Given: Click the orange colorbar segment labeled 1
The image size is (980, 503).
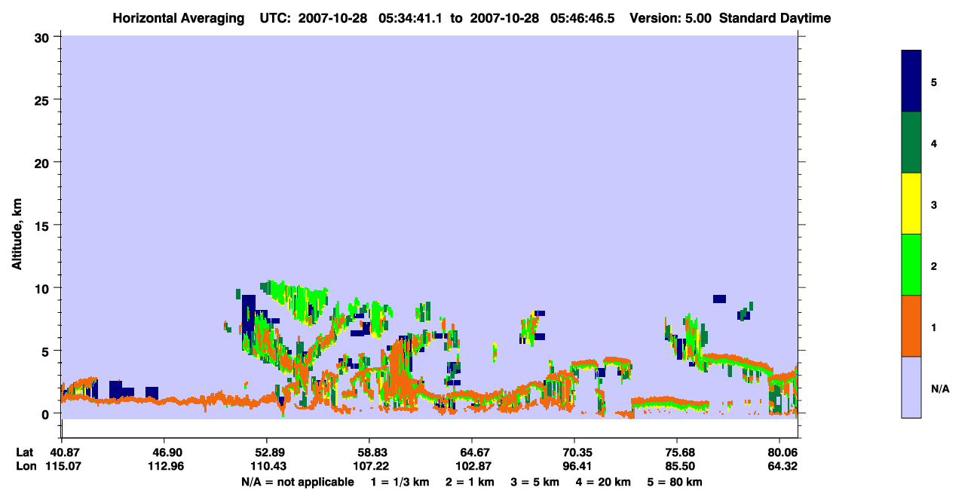Looking at the screenshot, I should pos(911,326).
